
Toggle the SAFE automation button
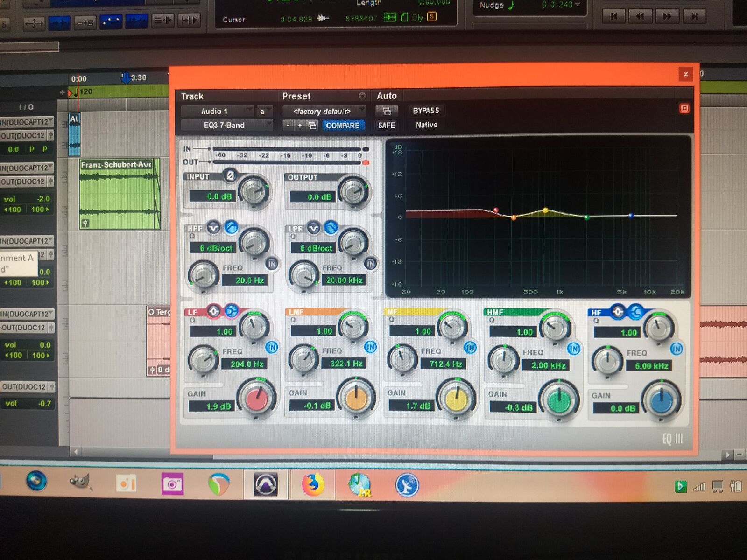[387, 126]
